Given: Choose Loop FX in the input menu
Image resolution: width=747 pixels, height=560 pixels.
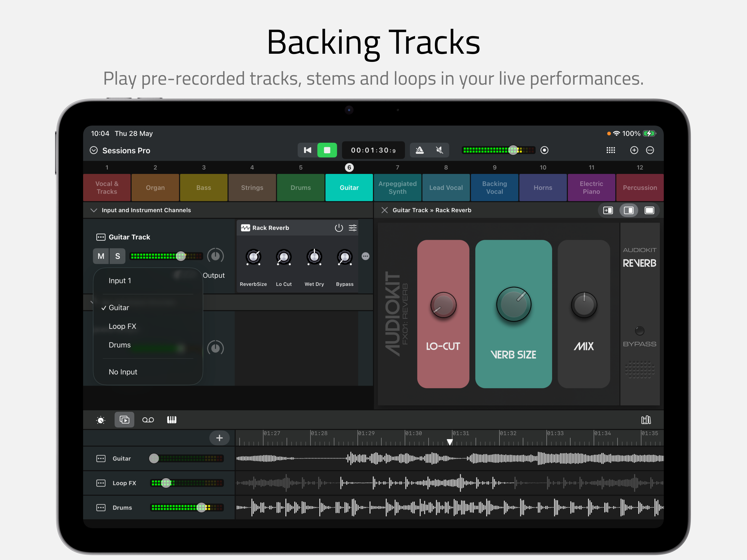Looking at the screenshot, I should pyautogui.click(x=148, y=326).
